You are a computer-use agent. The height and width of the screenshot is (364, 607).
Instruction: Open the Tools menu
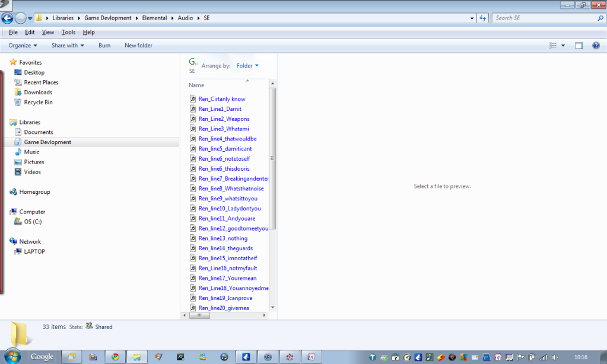tap(68, 32)
